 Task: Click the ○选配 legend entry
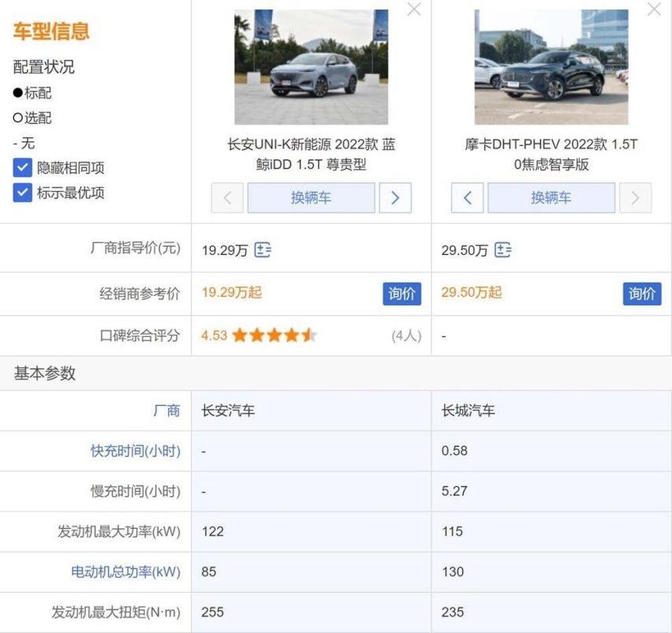(32, 118)
